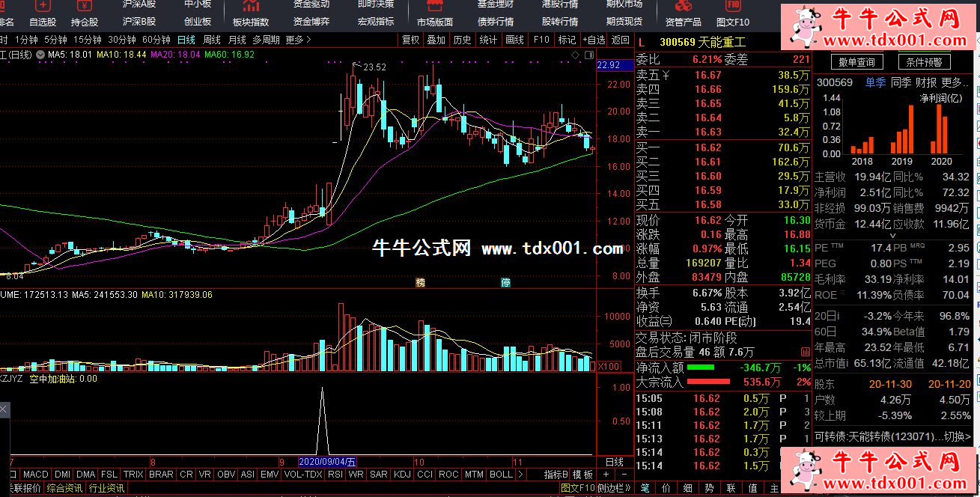Select the BOLL indicator tab
Screen dimensions: 980x497
click(501, 475)
